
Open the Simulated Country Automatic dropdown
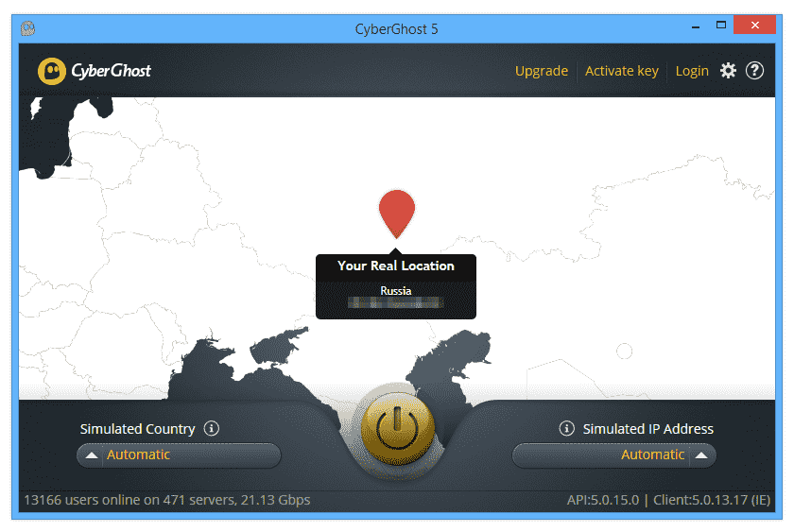click(x=180, y=455)
